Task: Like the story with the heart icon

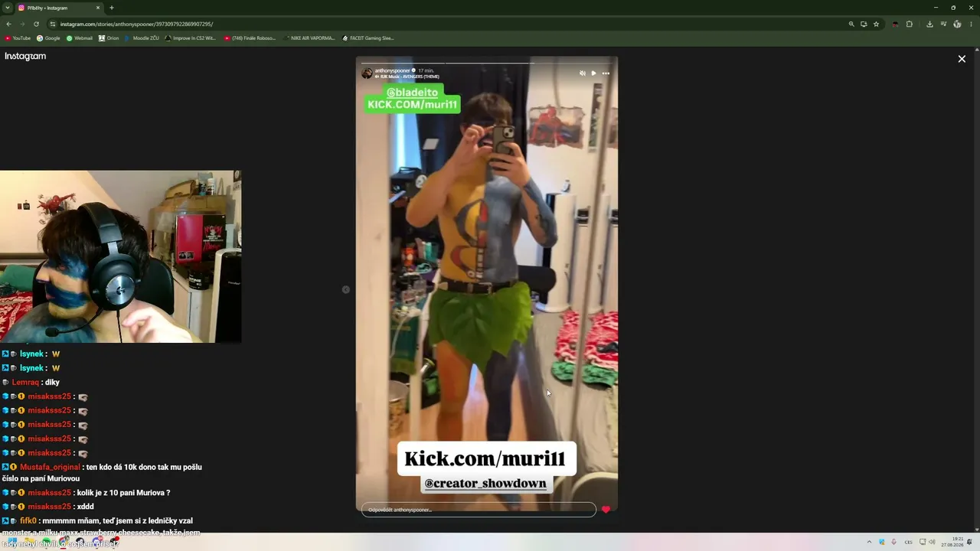Action: point(606,510)
